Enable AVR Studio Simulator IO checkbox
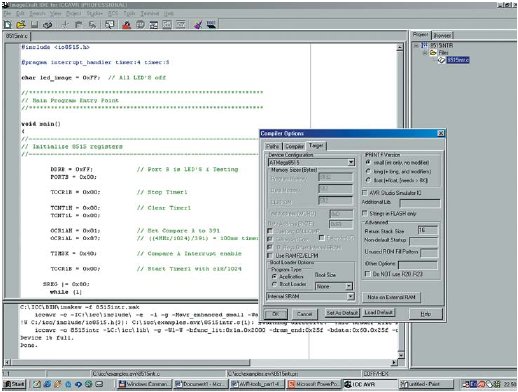 (365, 193)
